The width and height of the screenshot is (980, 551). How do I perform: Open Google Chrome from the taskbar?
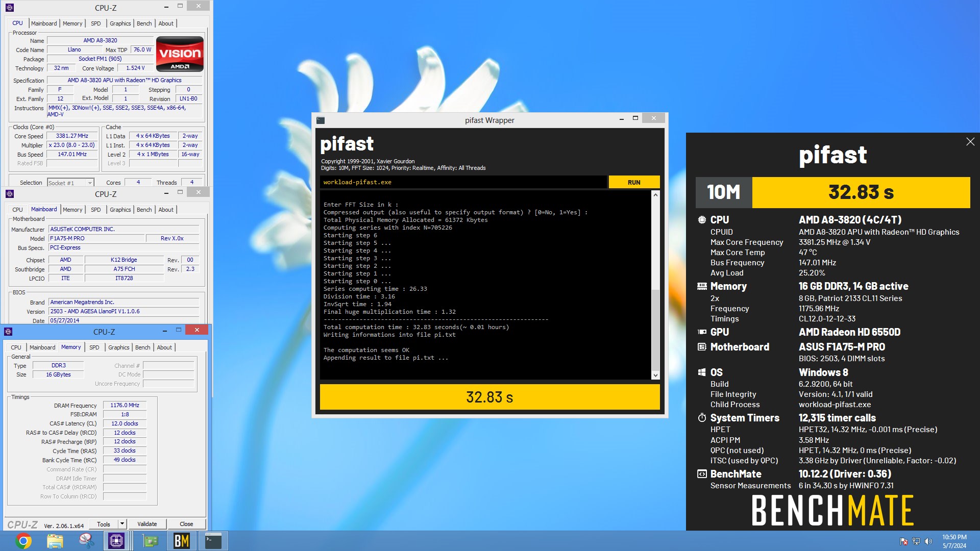point(23,541)
